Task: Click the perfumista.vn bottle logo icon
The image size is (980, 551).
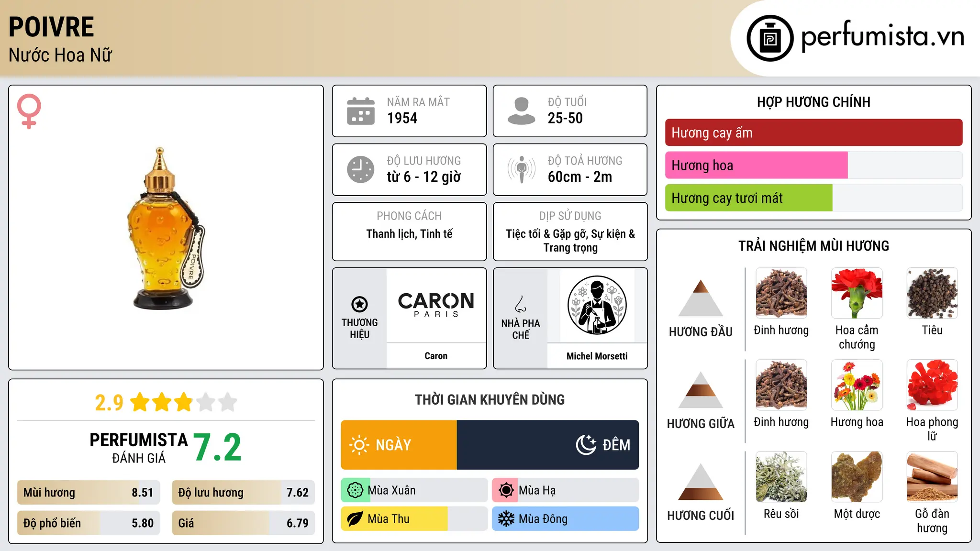Action: click(770, 38)
